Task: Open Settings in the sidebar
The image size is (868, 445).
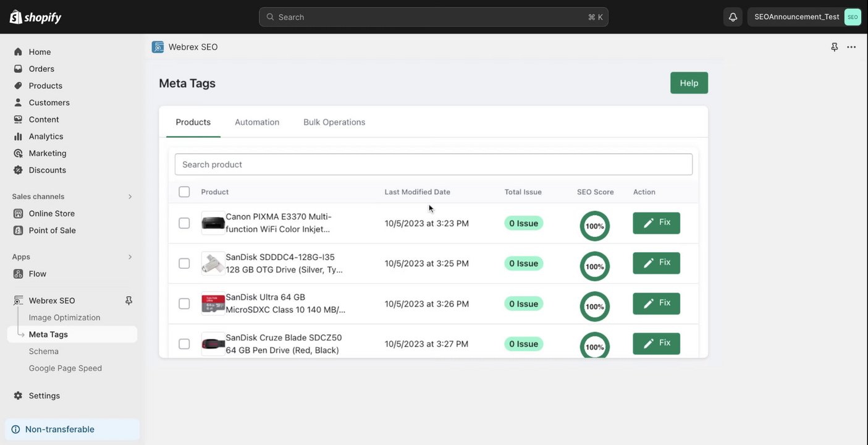Action: [x=44, y=396]
